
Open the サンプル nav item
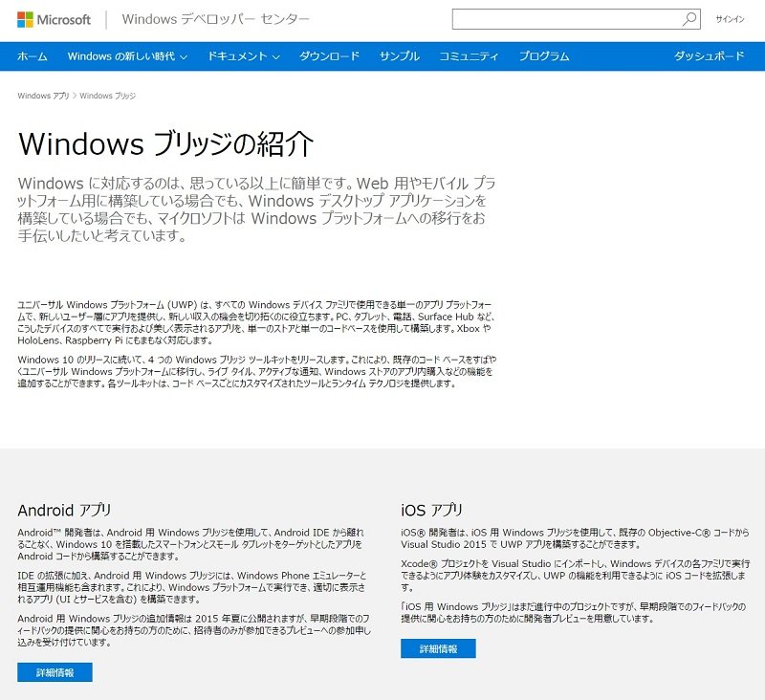[400, 56]
